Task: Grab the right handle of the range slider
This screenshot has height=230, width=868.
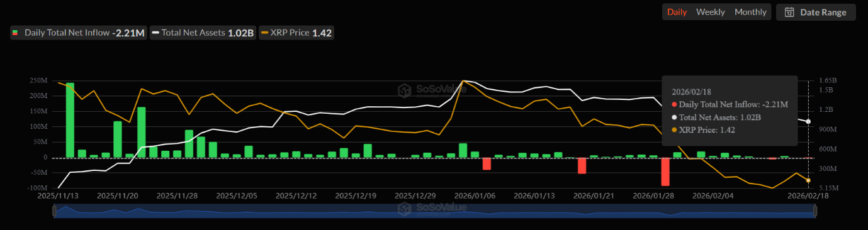Action: click(x=815, y=212)
